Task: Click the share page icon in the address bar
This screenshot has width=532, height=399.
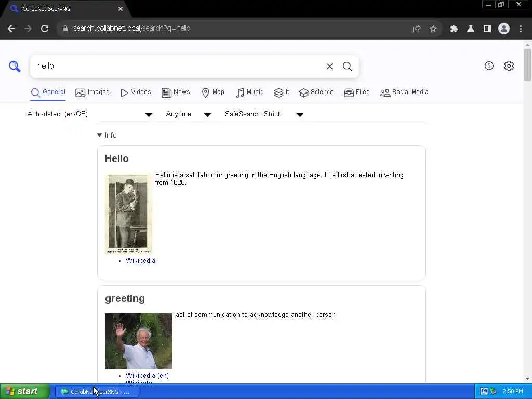Action: tap(417, 29)
